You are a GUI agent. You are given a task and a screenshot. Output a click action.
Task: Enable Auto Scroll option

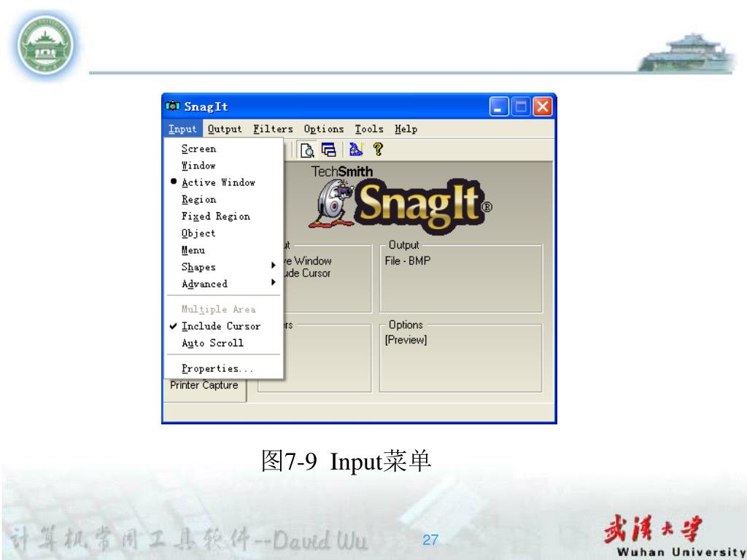[x=224, y=343]
